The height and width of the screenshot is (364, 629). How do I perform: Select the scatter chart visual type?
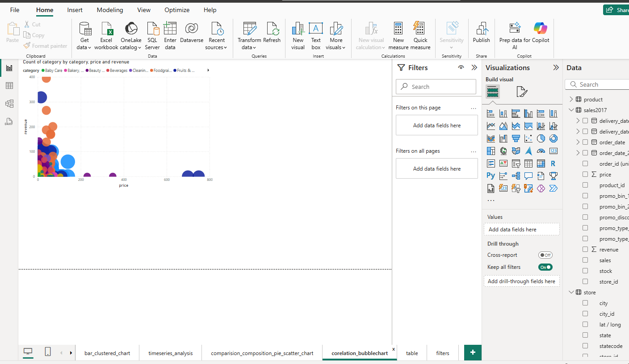click(528, 138)
